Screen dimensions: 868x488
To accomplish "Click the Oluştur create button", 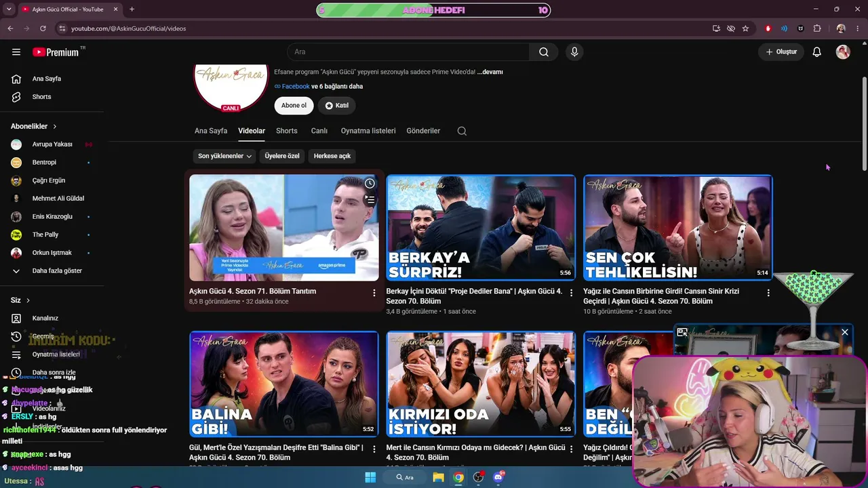I will pyautogui.click(x=781, y=52).
